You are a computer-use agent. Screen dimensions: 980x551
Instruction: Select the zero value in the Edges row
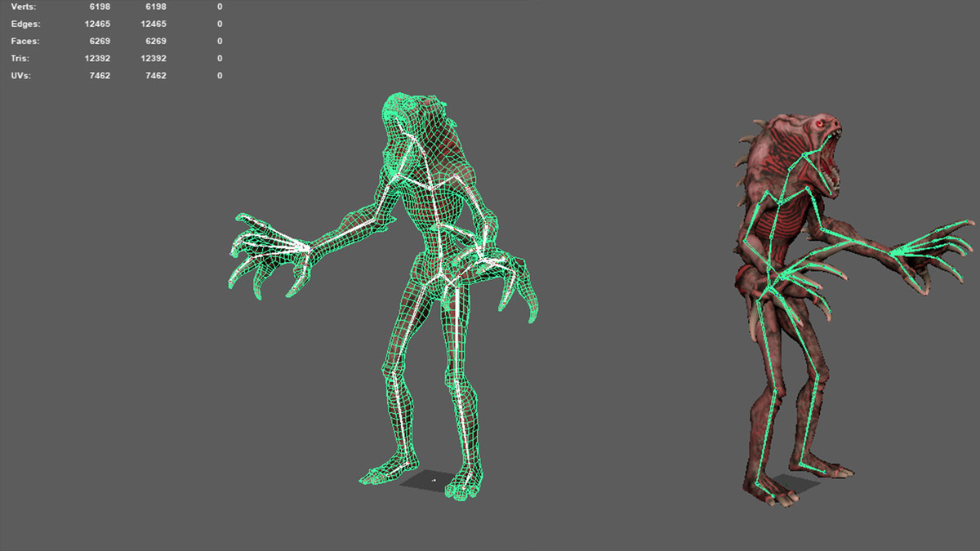point(220,24)
